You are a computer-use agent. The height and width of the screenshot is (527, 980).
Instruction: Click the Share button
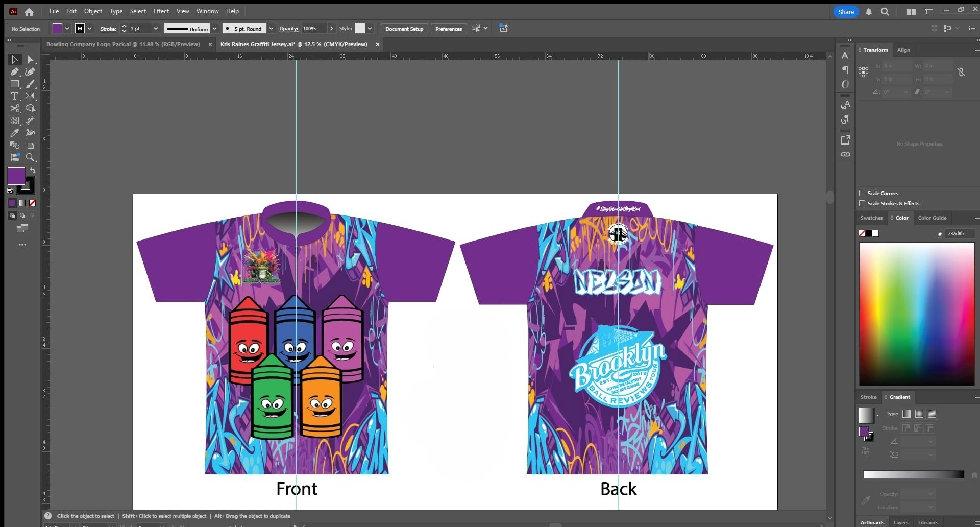(x=846, y=12)
